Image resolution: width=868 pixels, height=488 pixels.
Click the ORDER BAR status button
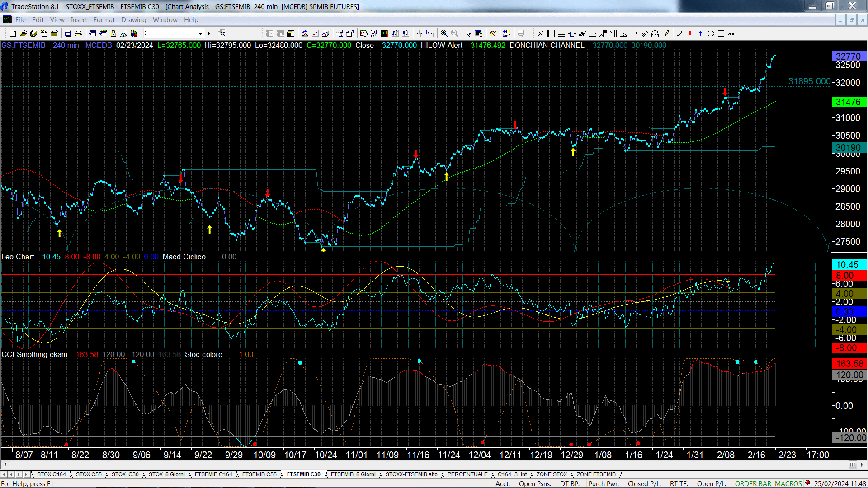(753, 483)
